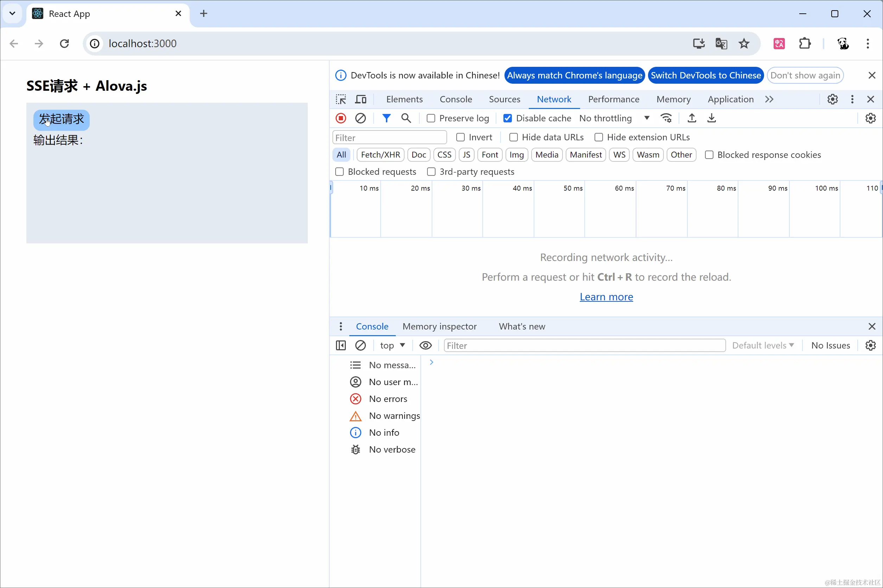Toggle device toolbar icon
Screen dimensions: 883x588
click(x=361, y=100)
